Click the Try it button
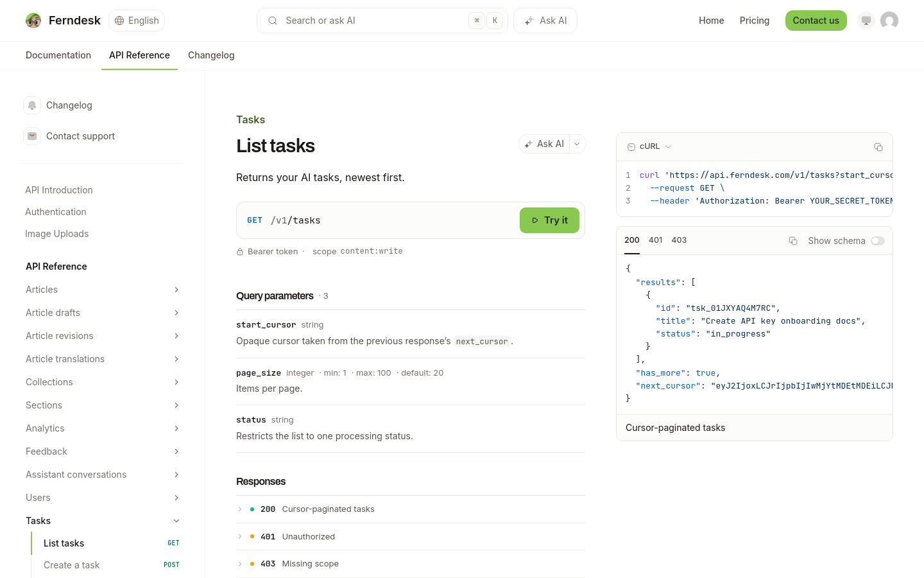 [549, 220]
